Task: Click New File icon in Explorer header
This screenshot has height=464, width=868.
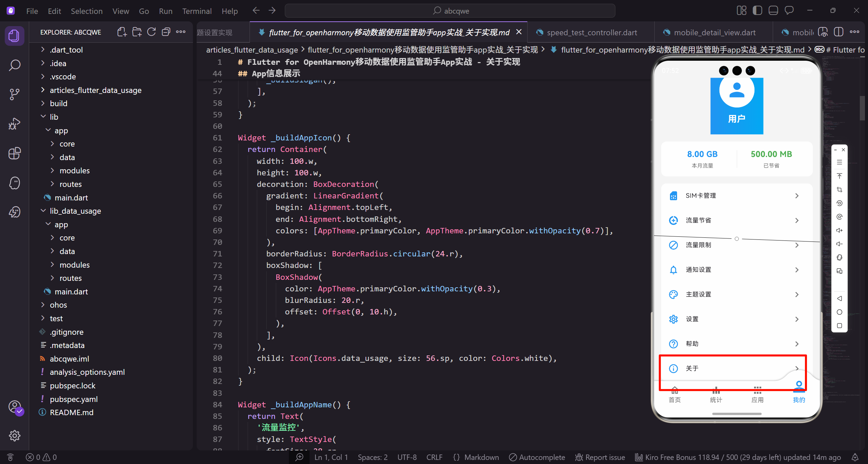Action: click(122, 32)
